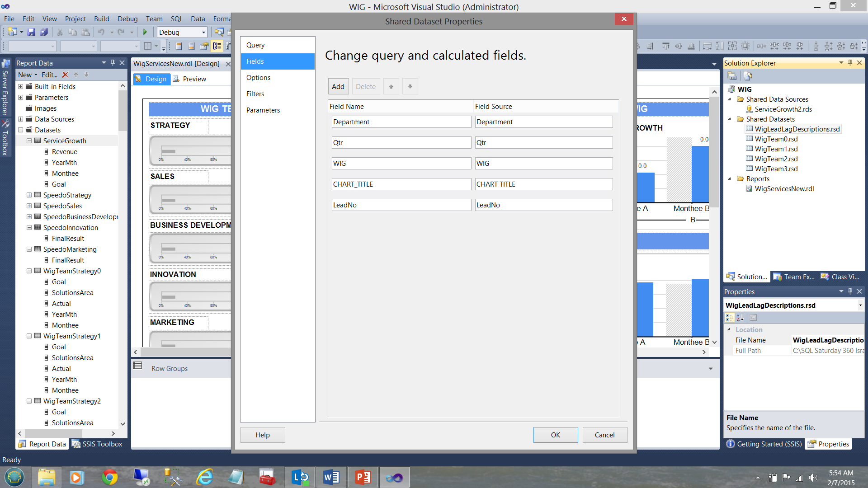Select the Filters page in the dialog
This screenshot has height=488, width=868.
255,94
